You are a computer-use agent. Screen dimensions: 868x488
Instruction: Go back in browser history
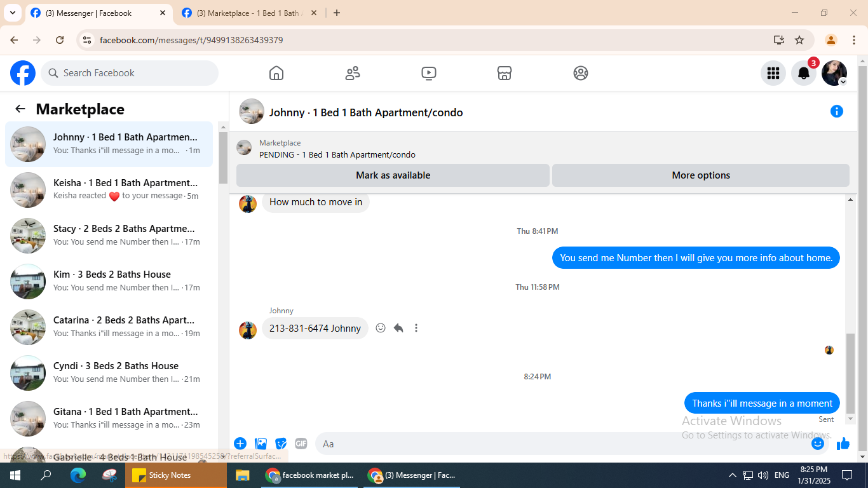coord(14,40)
